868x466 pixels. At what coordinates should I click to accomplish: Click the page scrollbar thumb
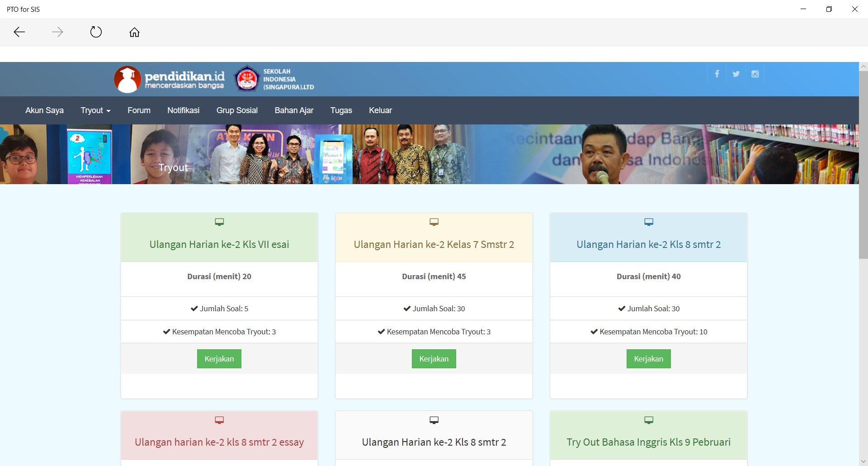click(863, 165)
